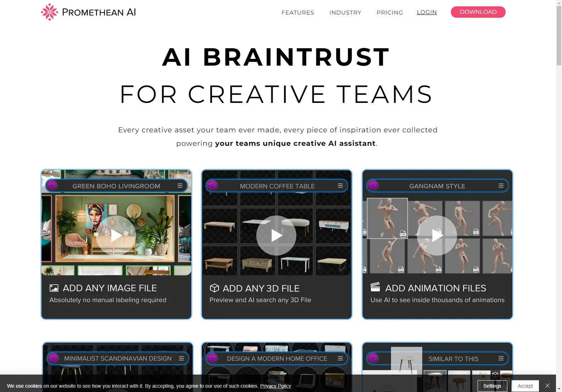Screen dimensions: 562x392
Task: Click 'Preview and AI search any 3D File' text
Action: 260,300
